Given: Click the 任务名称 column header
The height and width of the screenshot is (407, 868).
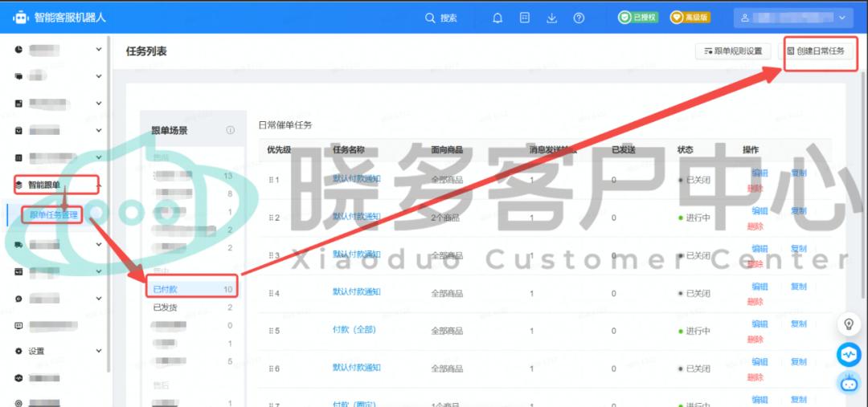Looking at the screenshot, I should click(349, 150).
